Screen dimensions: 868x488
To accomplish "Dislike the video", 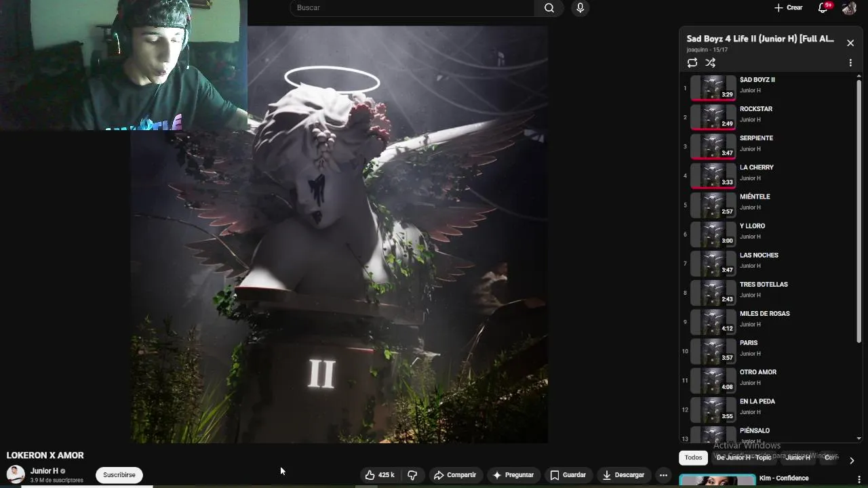I will coord(412,475).
